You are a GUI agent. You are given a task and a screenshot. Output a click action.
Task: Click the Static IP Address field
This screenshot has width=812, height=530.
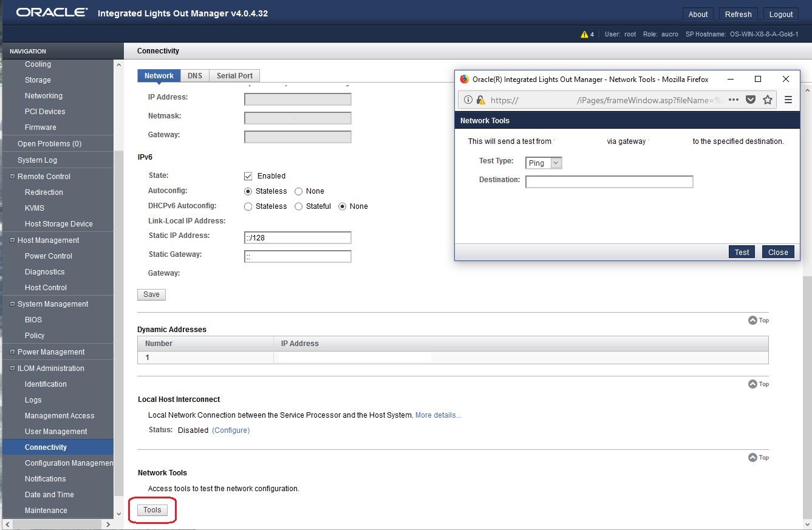point(298,237)
